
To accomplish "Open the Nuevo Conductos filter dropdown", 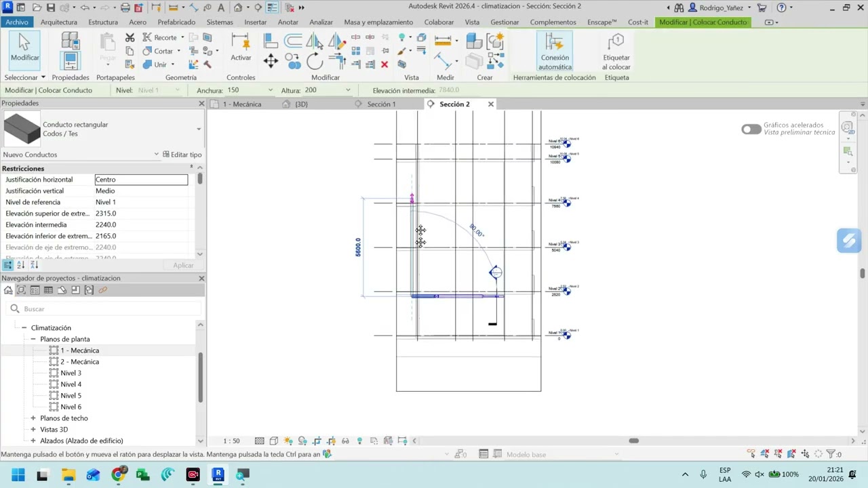I will [x=157, y=155].
